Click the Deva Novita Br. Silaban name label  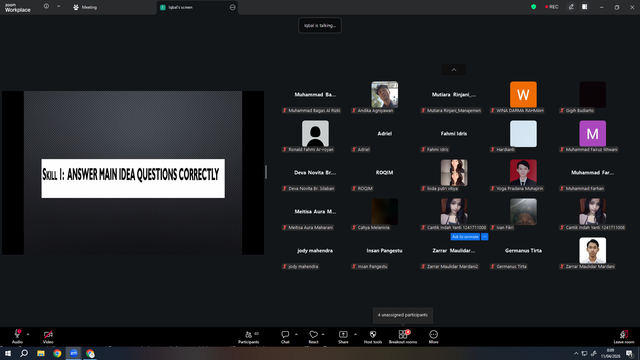pos(309,189)
